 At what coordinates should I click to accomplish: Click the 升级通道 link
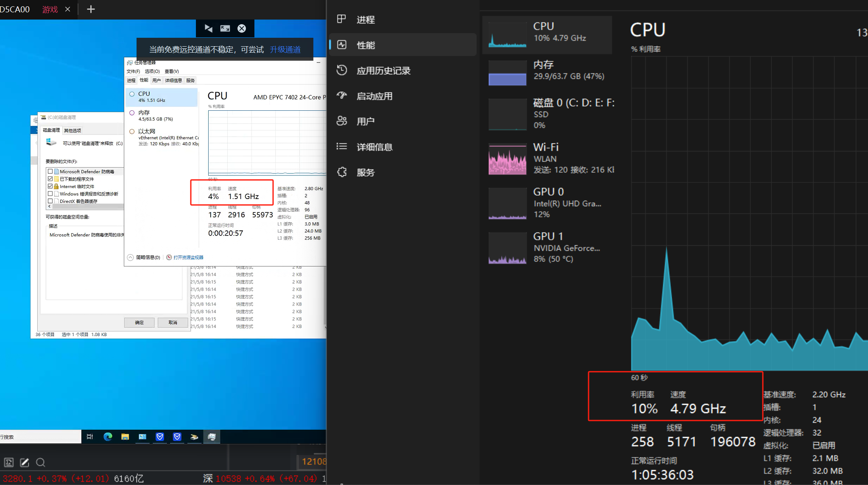(x=285, y=50)
